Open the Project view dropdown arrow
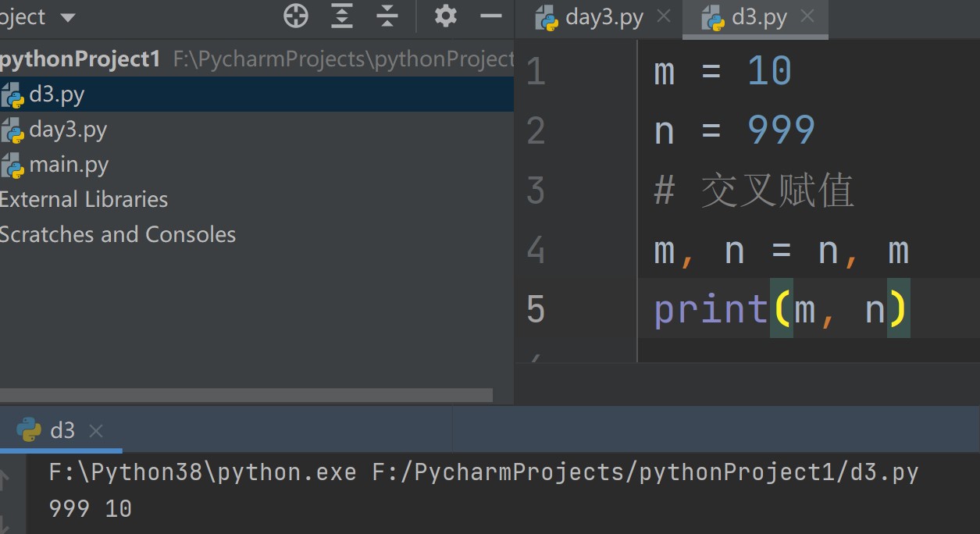 [67, 17]
